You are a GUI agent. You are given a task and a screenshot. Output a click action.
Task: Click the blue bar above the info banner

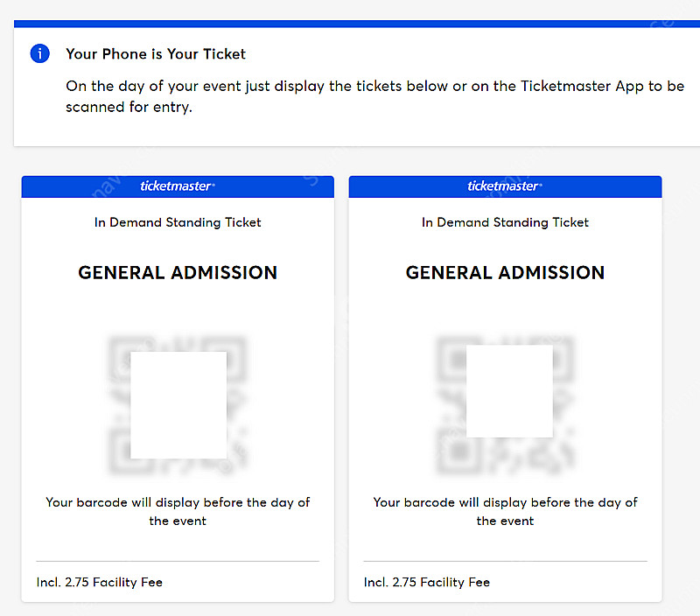point(357,24)
